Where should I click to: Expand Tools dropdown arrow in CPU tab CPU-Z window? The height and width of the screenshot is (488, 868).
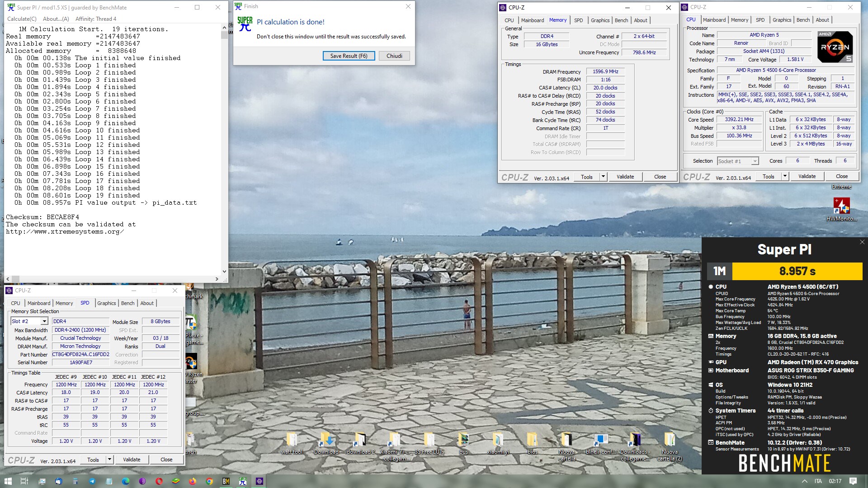(x=785, y=176)
